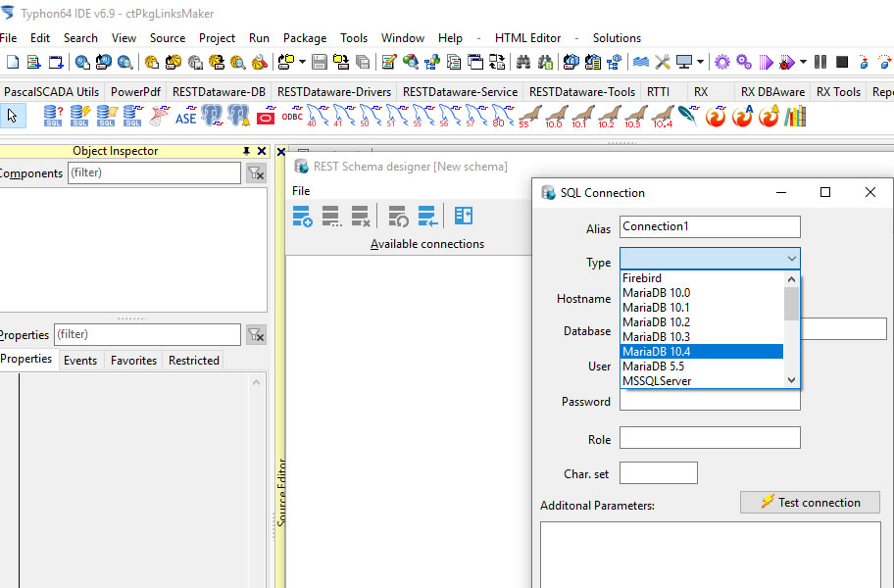The height and width of the screenshot is (588, 894).
Task: Pick the colorful books component icon
Action: [x=795, y=117]
